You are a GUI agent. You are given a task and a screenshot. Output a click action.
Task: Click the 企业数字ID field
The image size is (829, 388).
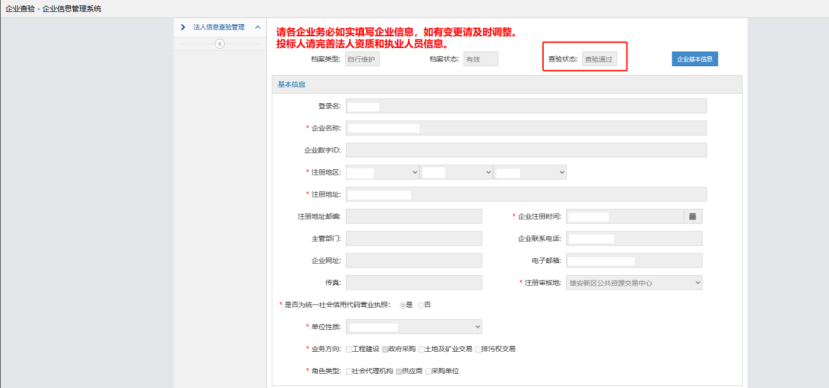tap(526, 150)
